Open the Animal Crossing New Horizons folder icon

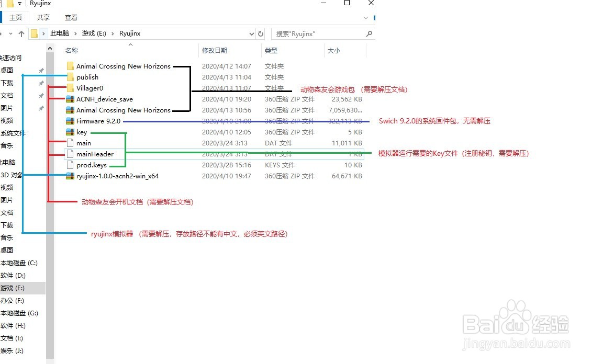70,66
